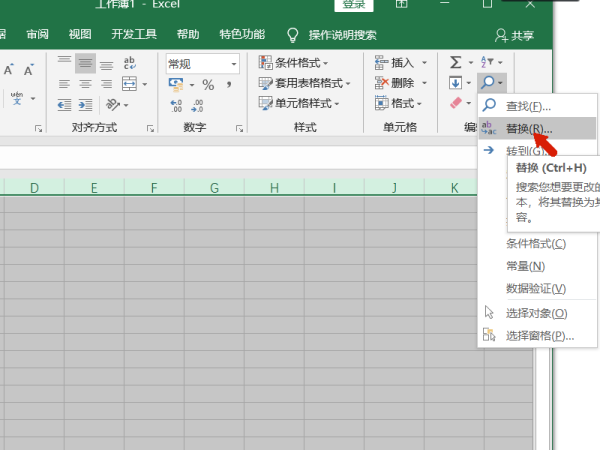Switch to the 视图 ribbon tab

[80, 34]
